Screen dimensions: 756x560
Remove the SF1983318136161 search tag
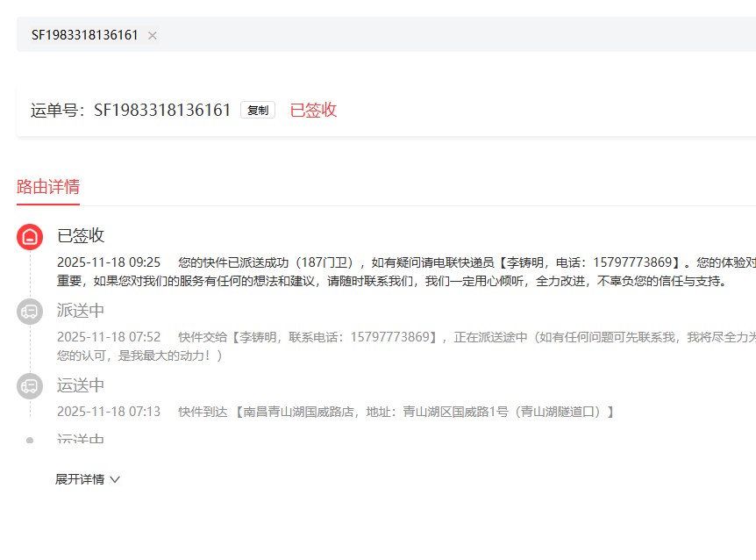(x=153, y=35)
